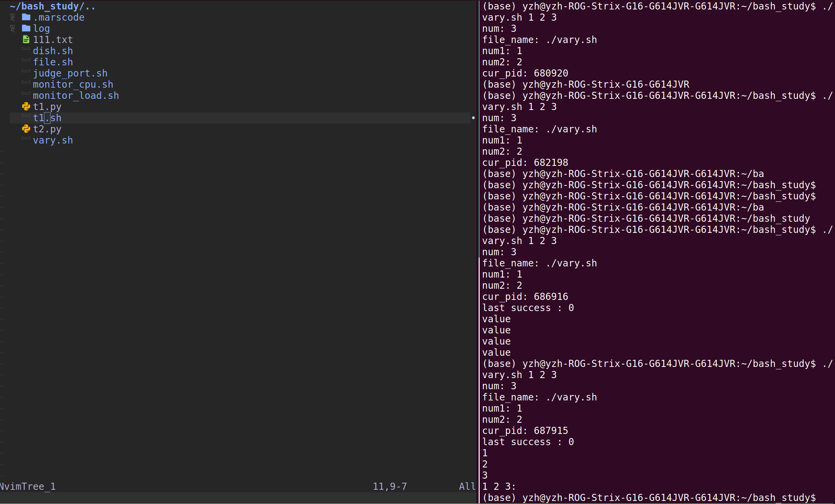Select judge_port.sh in the file tree
The image size is (835, 504).
(70, 73)
